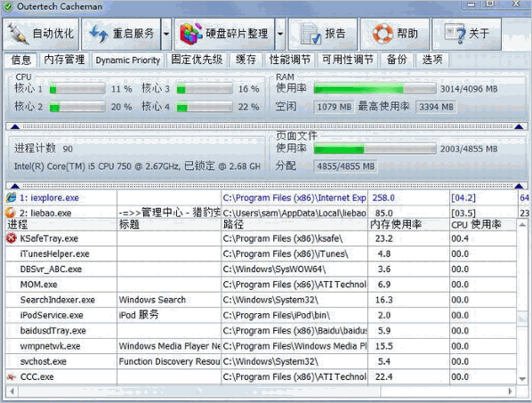The width and height of the screenshot is (532, 403).
Task: Collapse the CPU panel with left triangle
Action: 15,126
